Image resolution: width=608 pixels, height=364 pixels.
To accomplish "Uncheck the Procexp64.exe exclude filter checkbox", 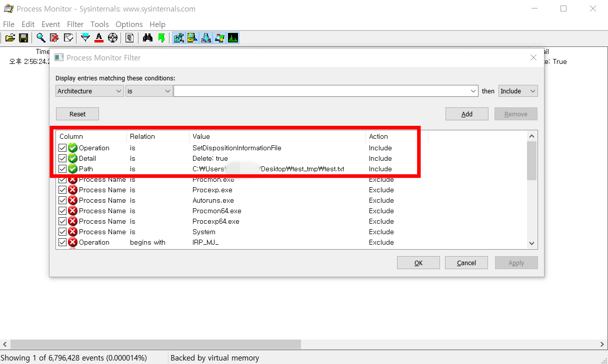I will click(x=62, y=221).
